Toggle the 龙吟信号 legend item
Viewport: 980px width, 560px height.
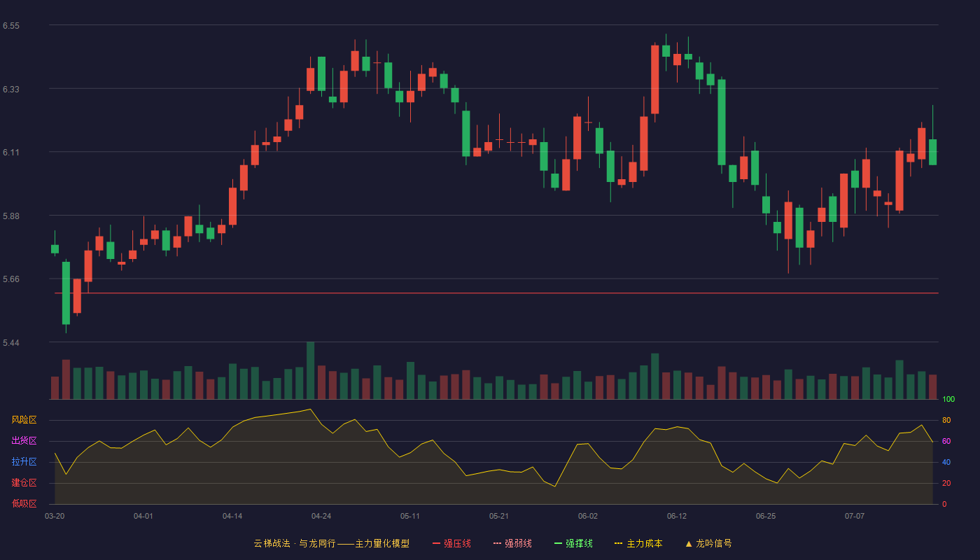point(708,543)
